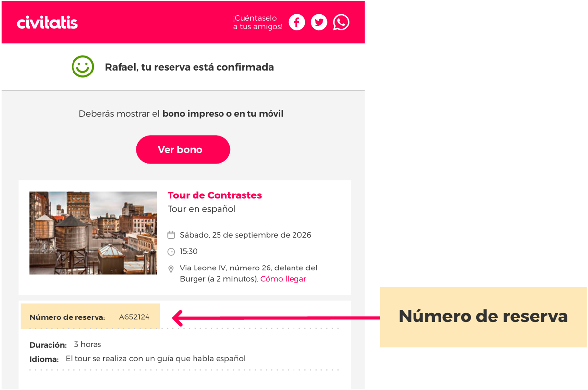The width and height of the screenshot is (588, 390).
Task: Click the ¡Cuéntaselo a tus amigos! text
Action: pos(258,23)
